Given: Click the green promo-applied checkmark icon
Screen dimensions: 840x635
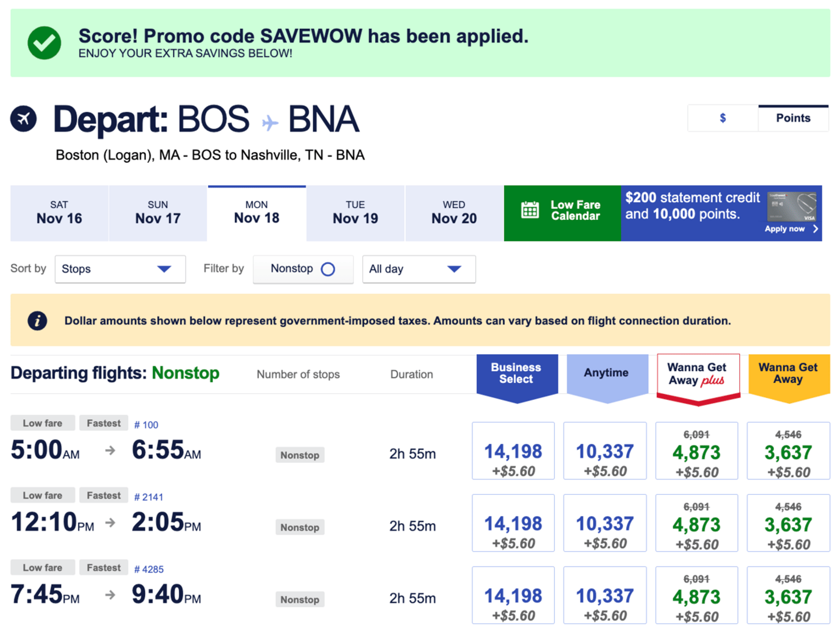Looking at the screenshot, I should (44, 43).
